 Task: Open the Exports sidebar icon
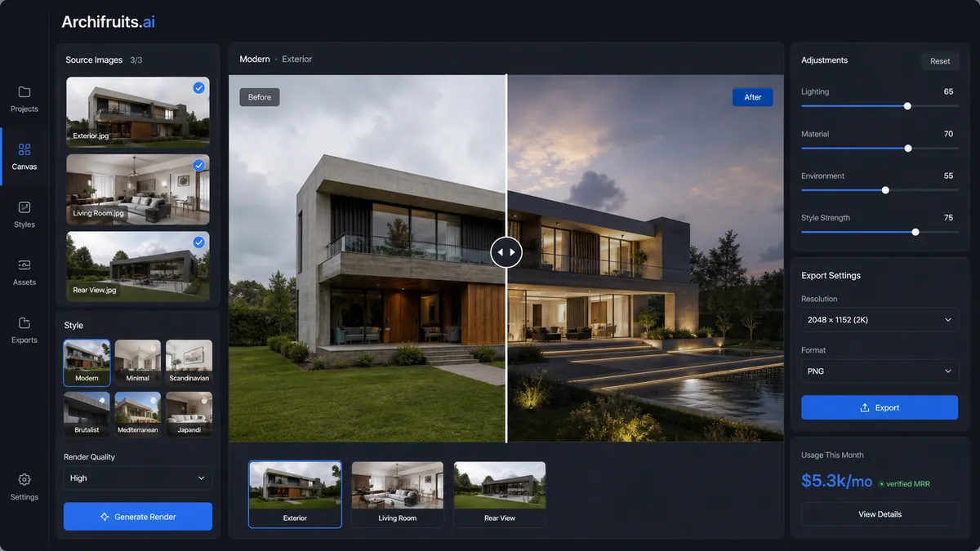pos(24,323)
